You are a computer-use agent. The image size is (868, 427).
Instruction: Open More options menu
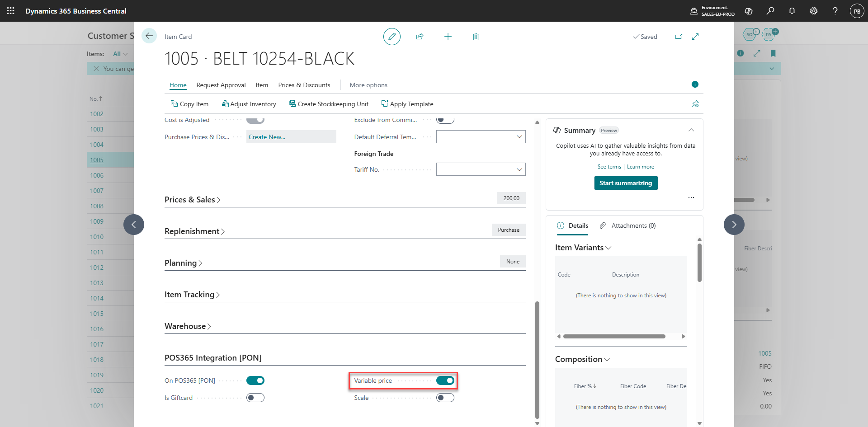[368, 85]
